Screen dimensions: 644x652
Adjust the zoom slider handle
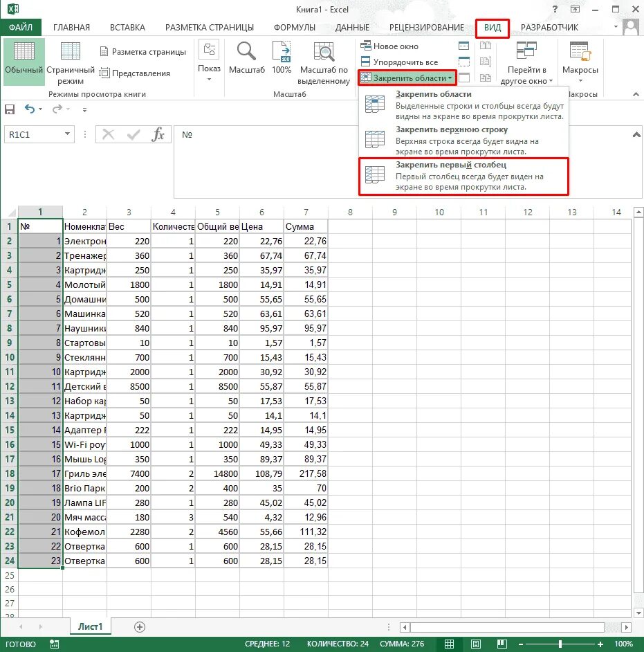pyautogui.click(x=560, y=644)
